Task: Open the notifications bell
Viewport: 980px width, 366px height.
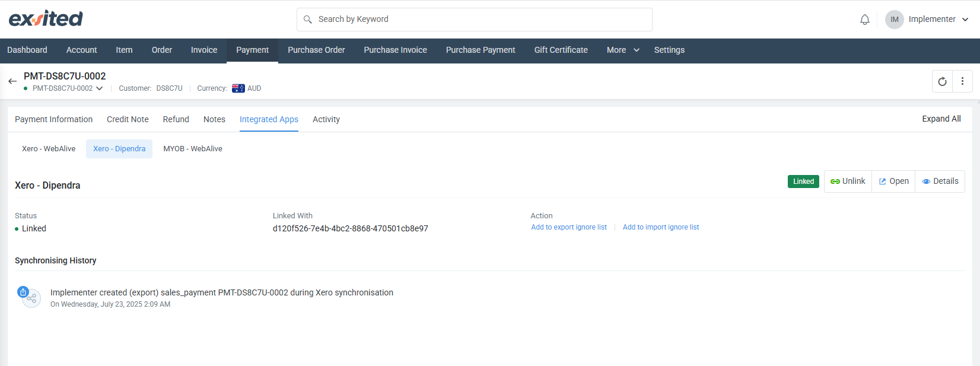Action: tap(865, 20)
